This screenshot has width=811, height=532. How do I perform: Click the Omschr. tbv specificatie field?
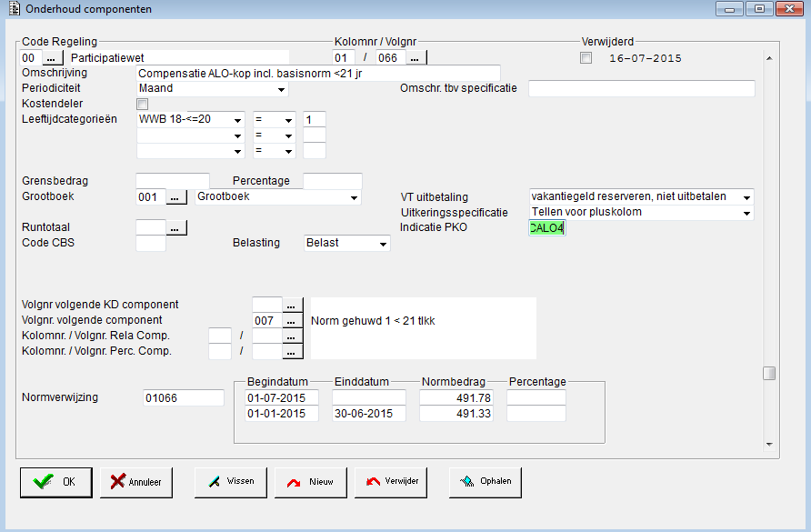pos(641,88)
